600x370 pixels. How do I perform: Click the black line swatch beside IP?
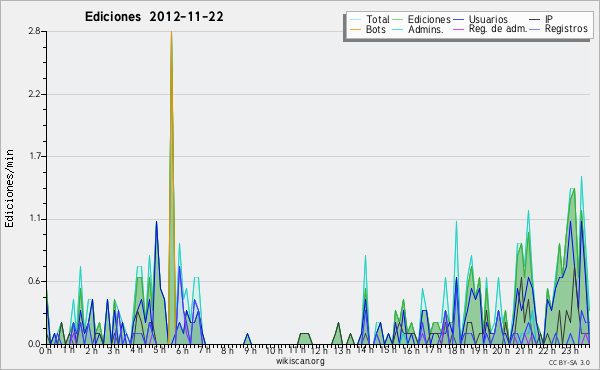[x=535, y=20]
